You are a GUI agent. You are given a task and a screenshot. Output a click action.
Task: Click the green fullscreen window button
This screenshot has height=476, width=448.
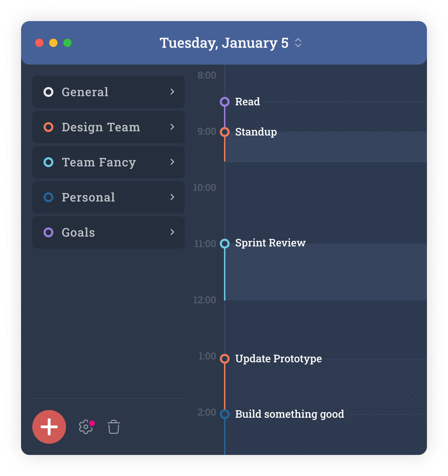[67, 43]
